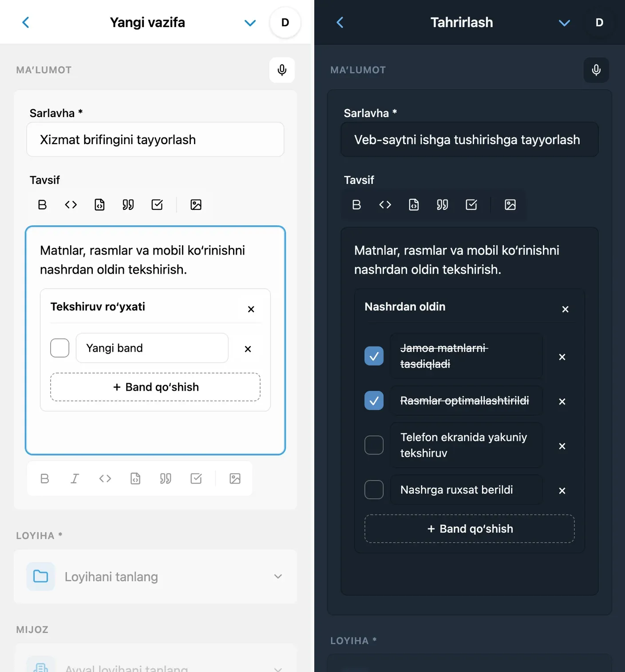
Task: Edit the 'Yangi band' item text
Action: tap(152, 348)
